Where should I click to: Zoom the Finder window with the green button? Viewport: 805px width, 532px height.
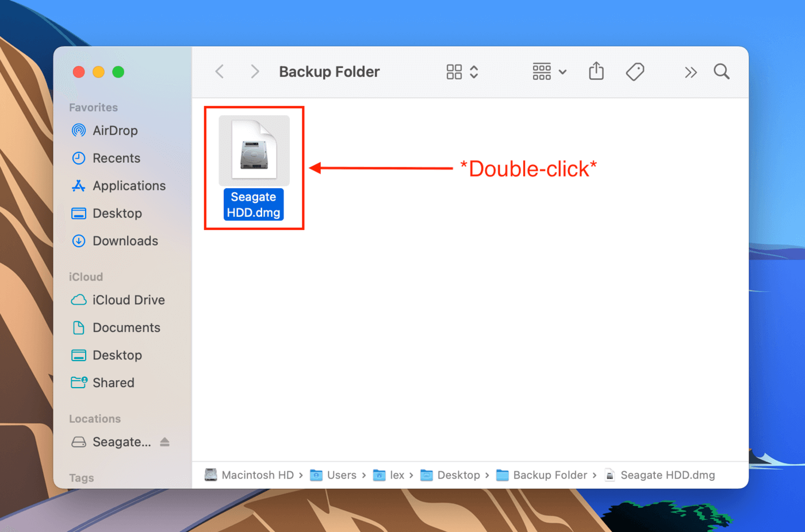(118, 72)
